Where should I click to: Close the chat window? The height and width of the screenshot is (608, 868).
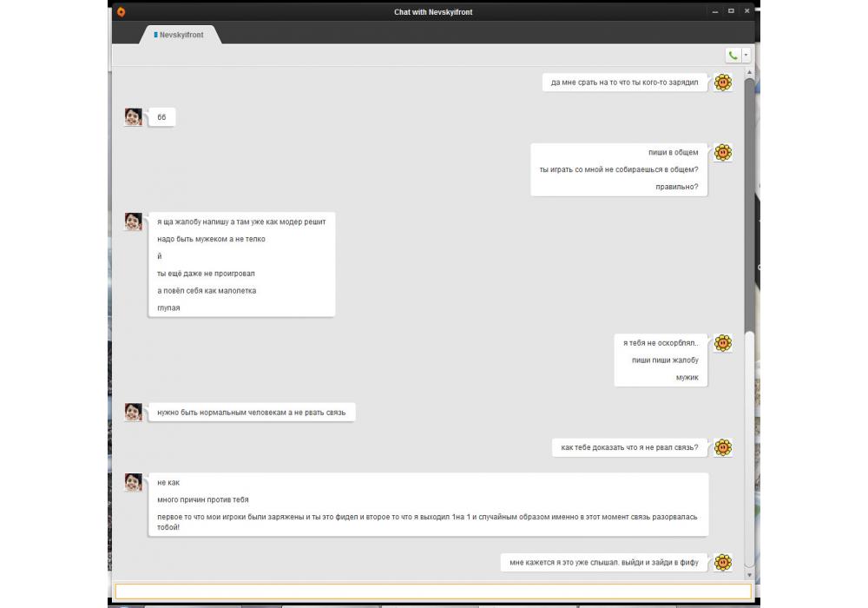pos(746,11)
